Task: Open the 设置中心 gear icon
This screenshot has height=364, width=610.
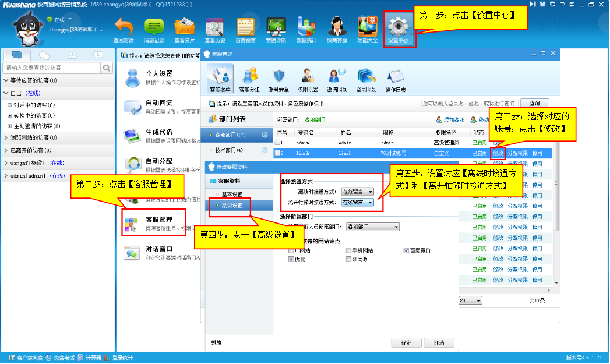Action: pyautogui.click(x=399, y=28)
